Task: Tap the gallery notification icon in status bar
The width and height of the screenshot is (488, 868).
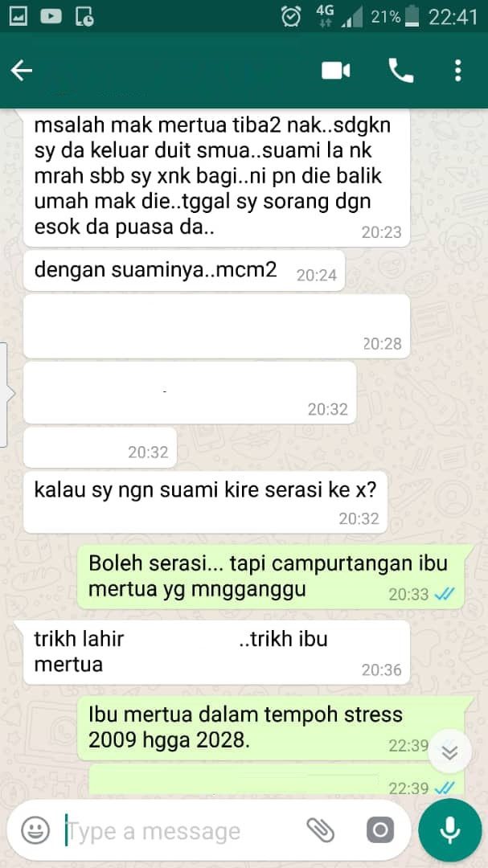Action: point(18,17)
